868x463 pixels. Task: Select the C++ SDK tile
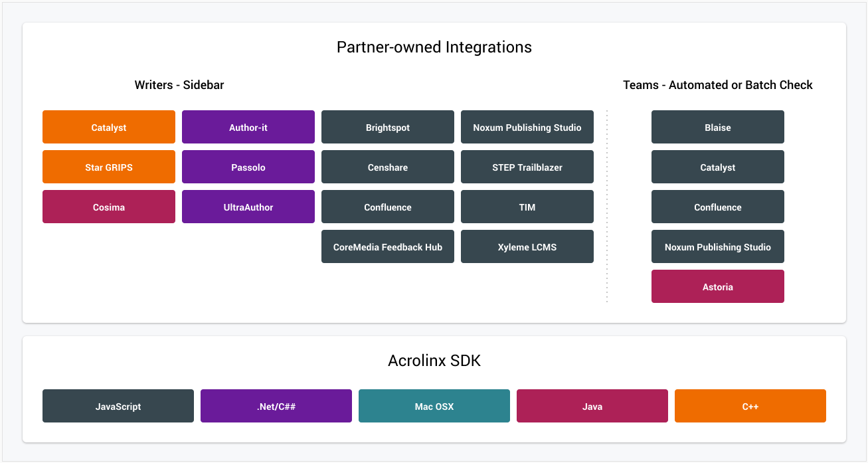[x=750, y=406]
